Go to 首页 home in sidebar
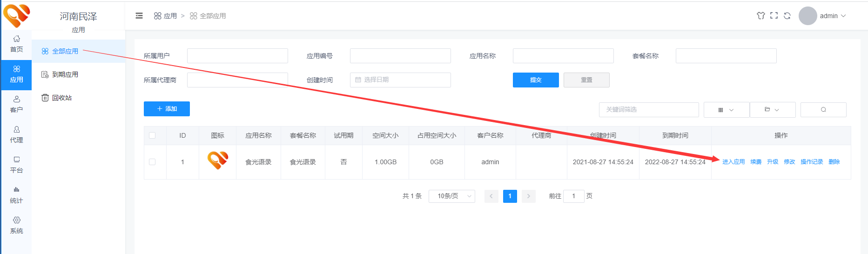This screenshot has height=254, width=868. [x=16, y=44]
